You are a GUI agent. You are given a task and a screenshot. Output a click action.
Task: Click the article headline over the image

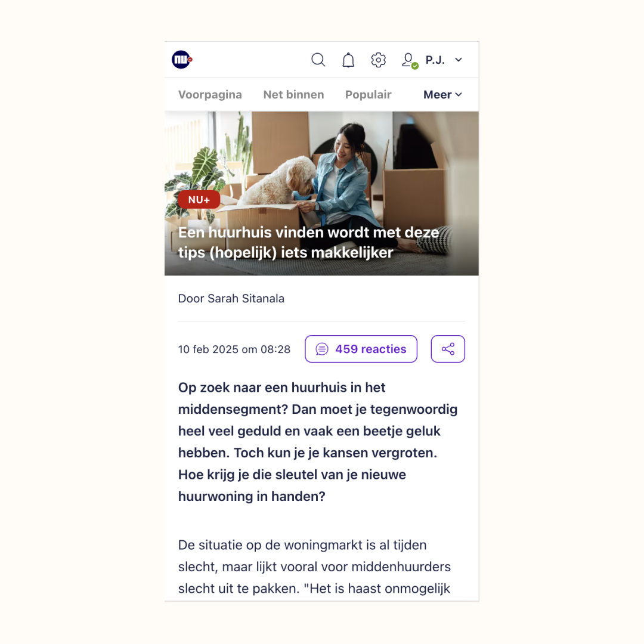pyautogui.click(x=308, y=242)
